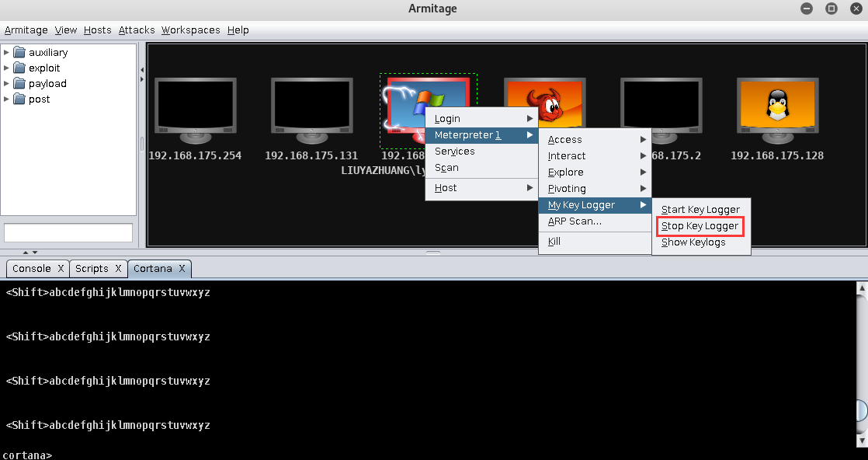
Task: Minimize the Armitage window
Action: 807,9
